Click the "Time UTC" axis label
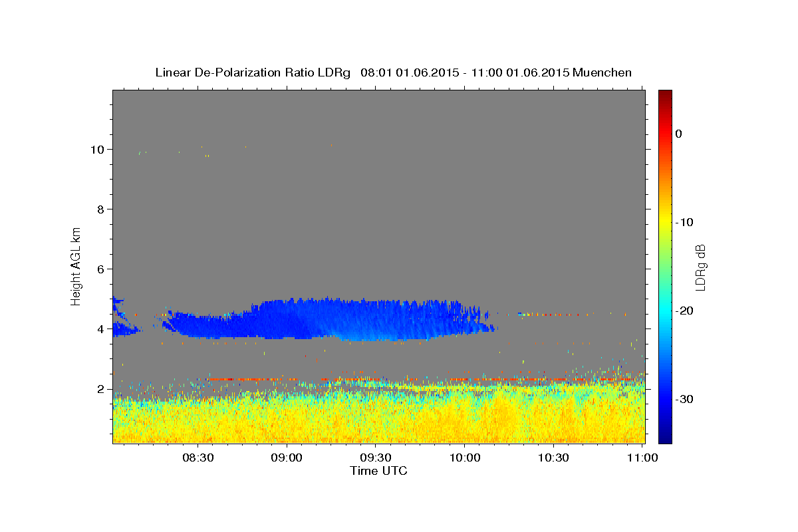The width and height of the screenshot is (798, 532). click(378, 471)
